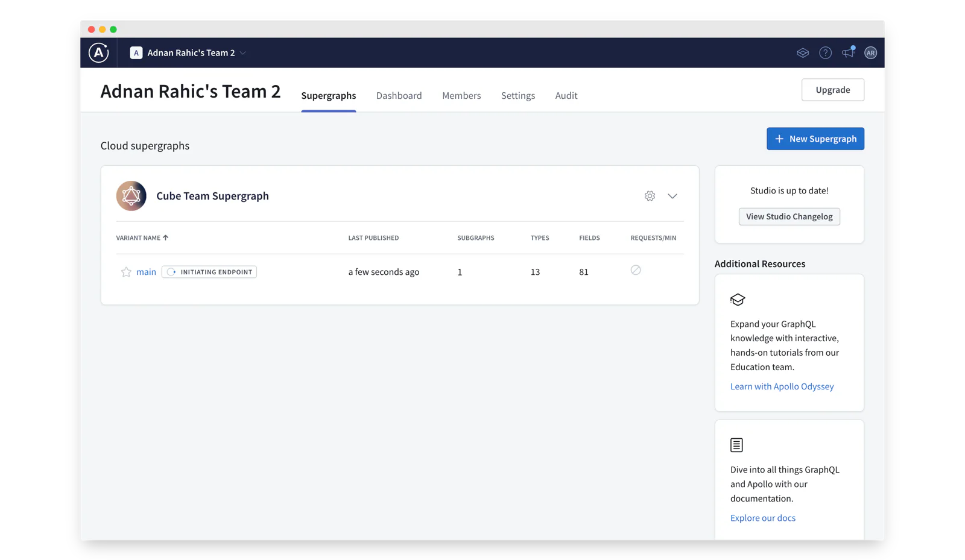Open the Adnan Rahic's Team 2 organization switcher

(188, 53)
